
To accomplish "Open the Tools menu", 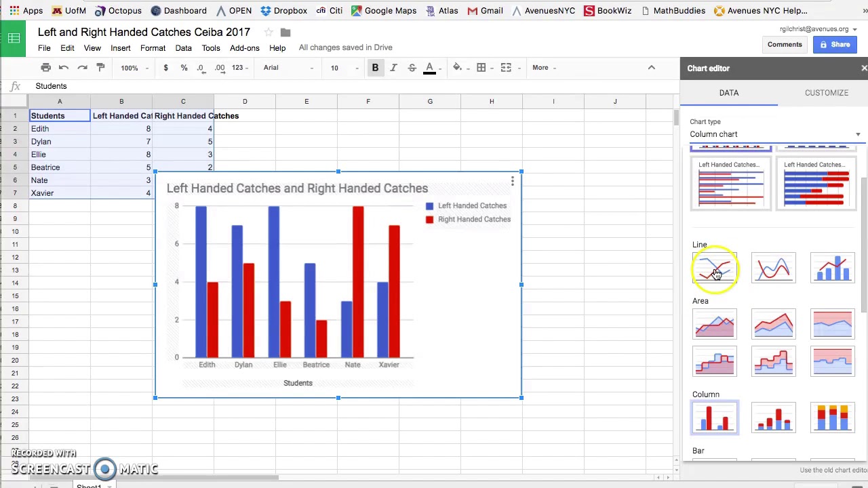I will pos(211,47).
